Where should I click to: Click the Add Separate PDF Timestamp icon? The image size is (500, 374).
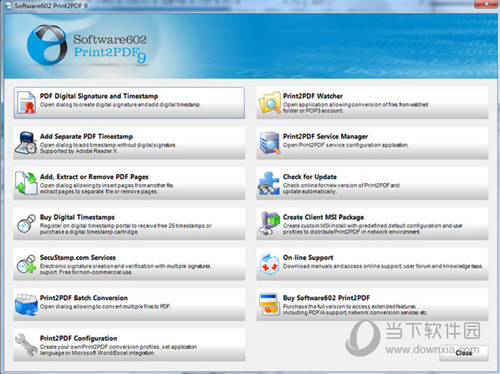tap(26, 143)
